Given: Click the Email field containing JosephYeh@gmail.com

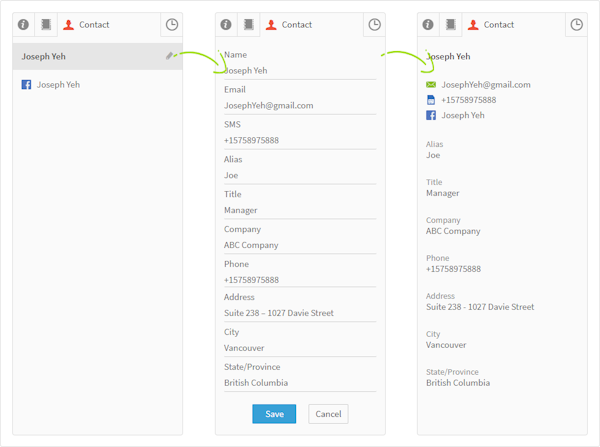Looking at the screenshot, I should (300, 106).
